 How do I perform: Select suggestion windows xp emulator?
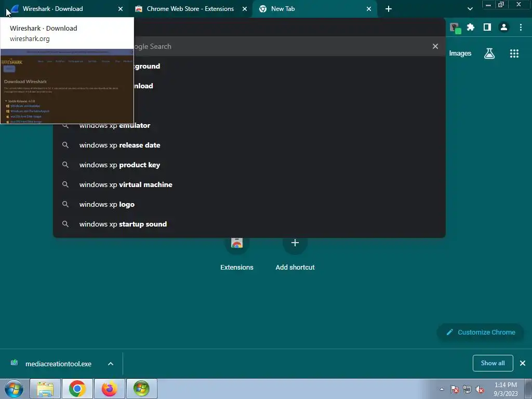[249, 126]
